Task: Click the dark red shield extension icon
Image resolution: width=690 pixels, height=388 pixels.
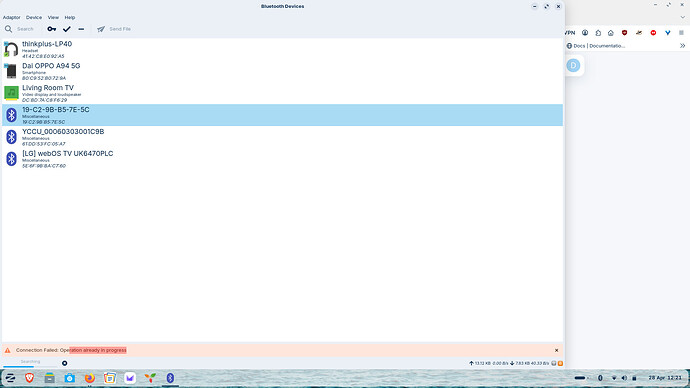Action: pyautogui.click(x=624, y=33)
